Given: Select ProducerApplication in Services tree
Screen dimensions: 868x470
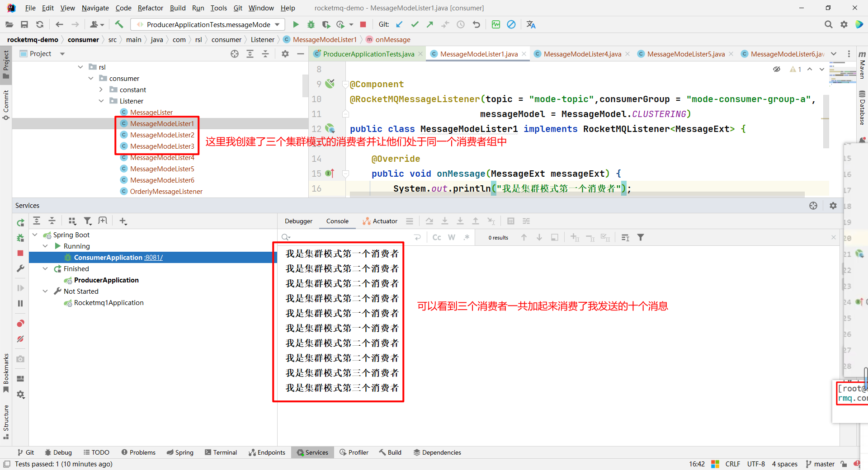Looking at the screenshot, I should click(106, 280).
